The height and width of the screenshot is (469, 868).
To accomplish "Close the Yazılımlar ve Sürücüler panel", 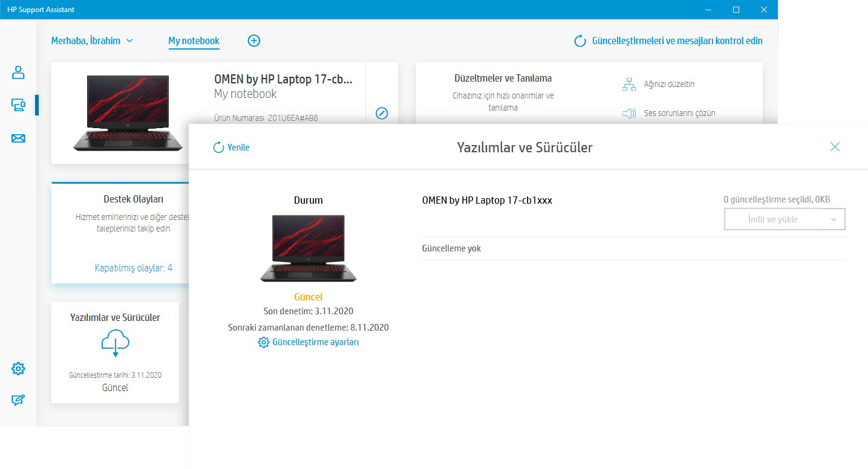I will click(x=835, y=147).
